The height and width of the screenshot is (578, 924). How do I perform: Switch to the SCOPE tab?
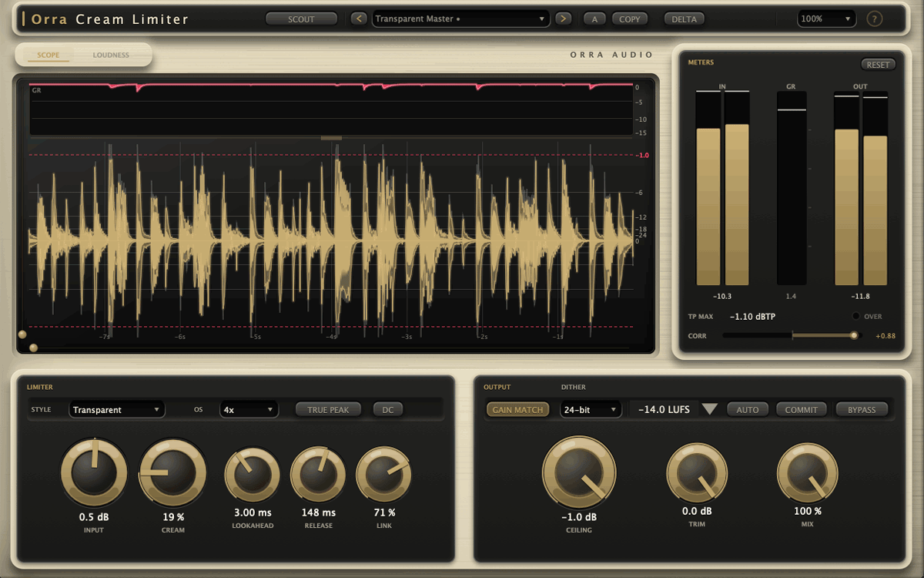click(49, 55)
